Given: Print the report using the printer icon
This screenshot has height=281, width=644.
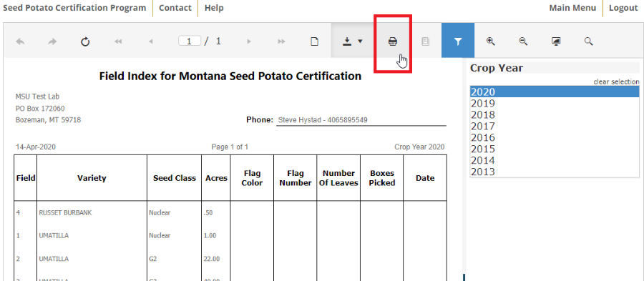Looking at the screenshot, I should (393, 41).
